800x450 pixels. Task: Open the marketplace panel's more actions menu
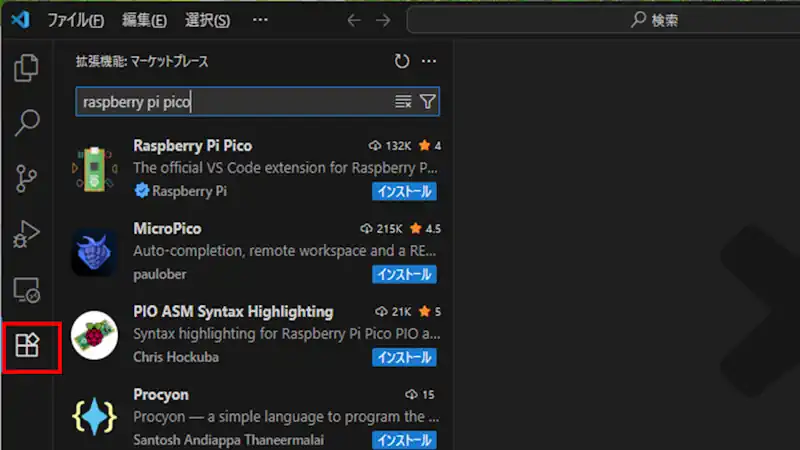(429, 61)
